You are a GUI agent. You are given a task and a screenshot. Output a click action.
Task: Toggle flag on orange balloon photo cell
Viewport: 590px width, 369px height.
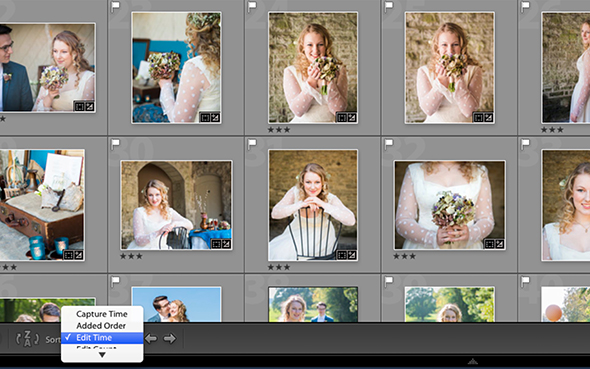pos(525,281)
